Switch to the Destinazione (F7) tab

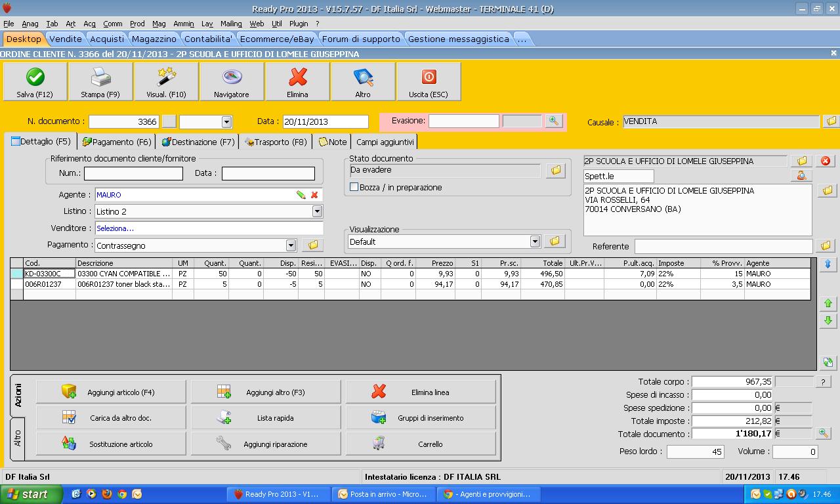[198, 142]
